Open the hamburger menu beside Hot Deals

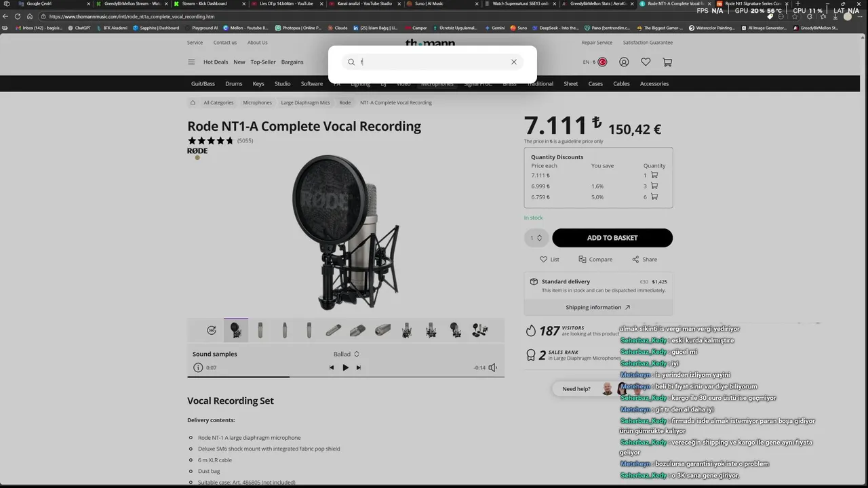[191, 62]
